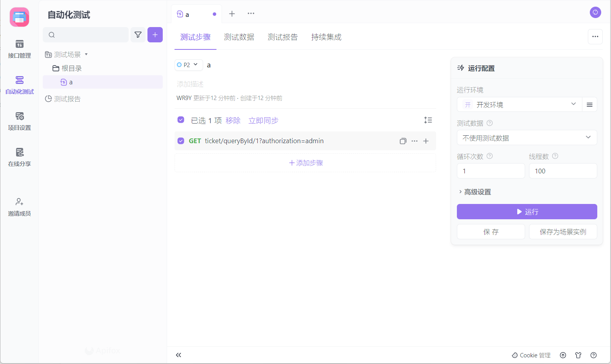
Task: Click the help icon next to 线程数
Action: pos(555,156)
